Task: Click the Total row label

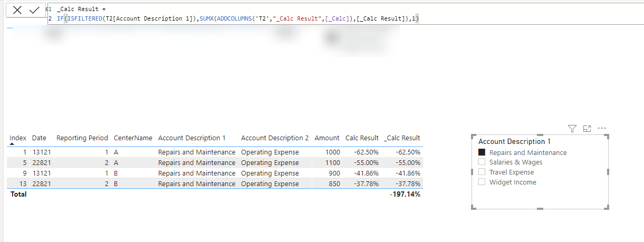Action: 18,195
